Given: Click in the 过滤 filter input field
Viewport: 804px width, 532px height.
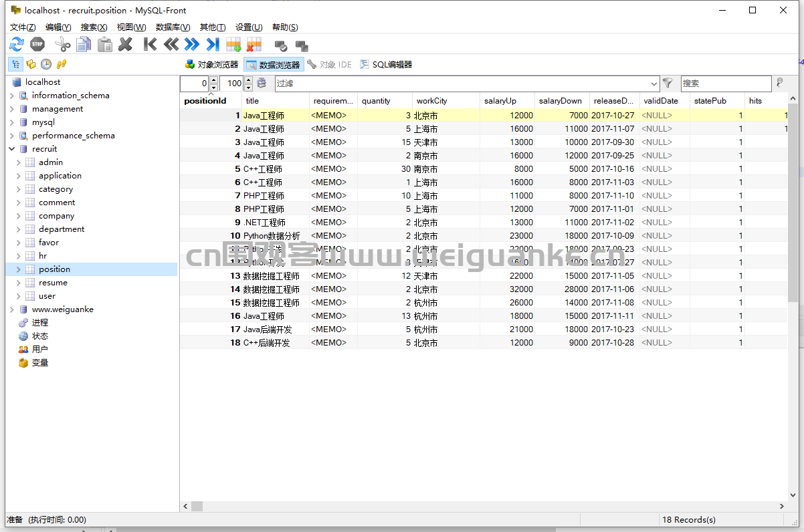Looking at the screenshot, I should (462, 84).
